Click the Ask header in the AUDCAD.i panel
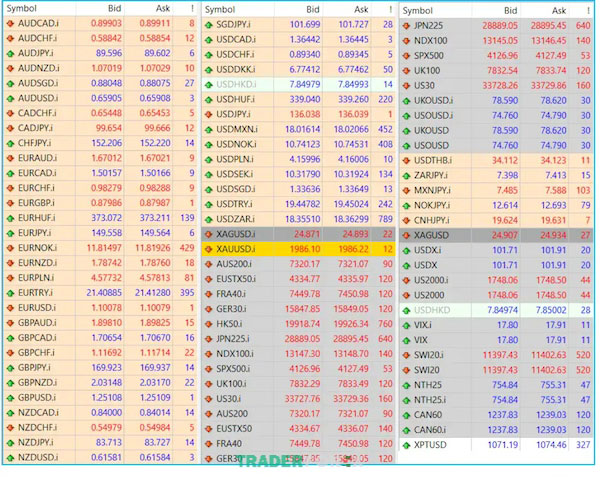The width and height of the screenshot is (600, 477). point(163,8)
